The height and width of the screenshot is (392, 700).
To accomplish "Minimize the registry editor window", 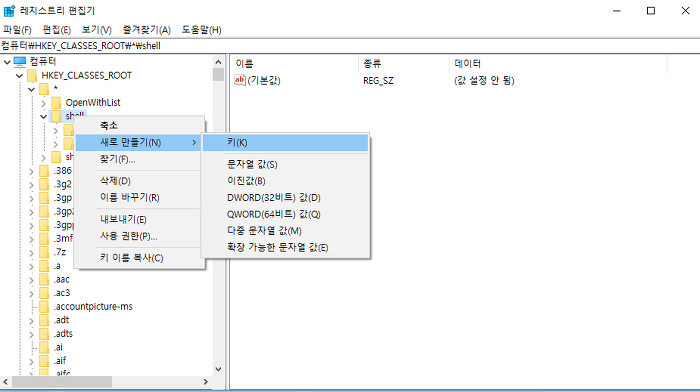I will [617, 11].
